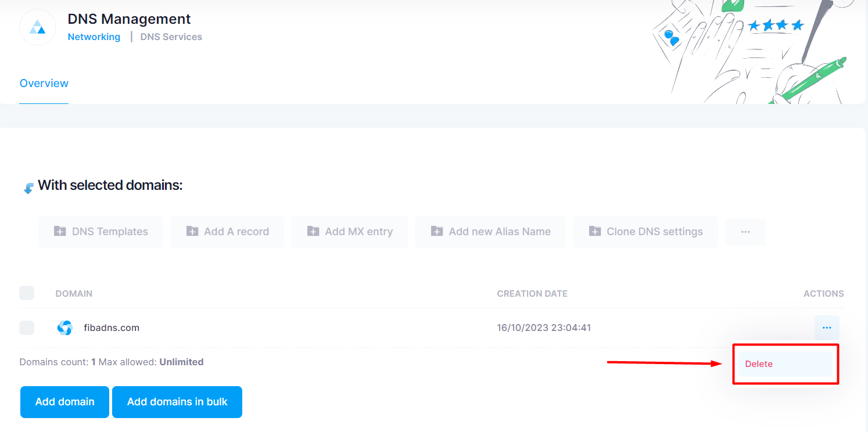The width and height of the screenshot is (868, 432).
Task: Click the Clone DNS settings button
Action: pos(645,232)
